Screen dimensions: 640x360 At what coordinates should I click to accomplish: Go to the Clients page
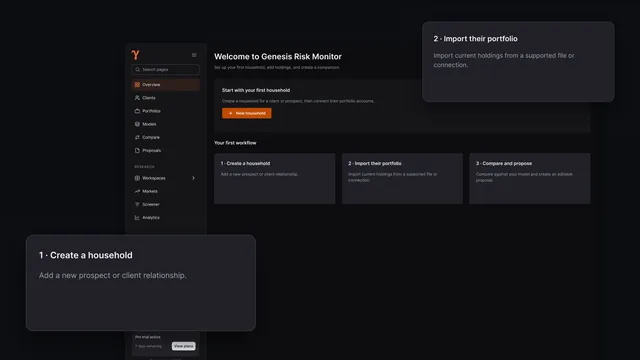click(165, 98)
